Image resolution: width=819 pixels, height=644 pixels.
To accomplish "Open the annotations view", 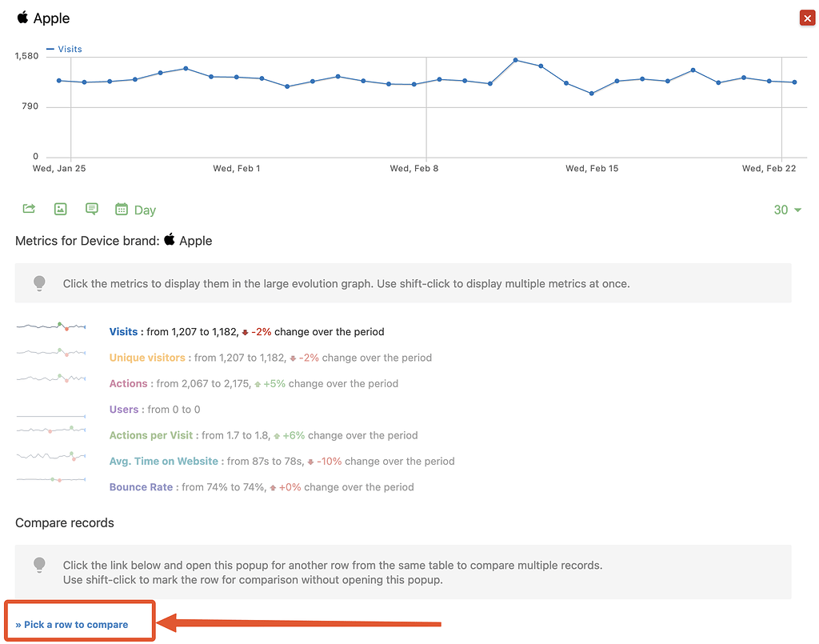I will pyautogui.click(x=91, y=209).
